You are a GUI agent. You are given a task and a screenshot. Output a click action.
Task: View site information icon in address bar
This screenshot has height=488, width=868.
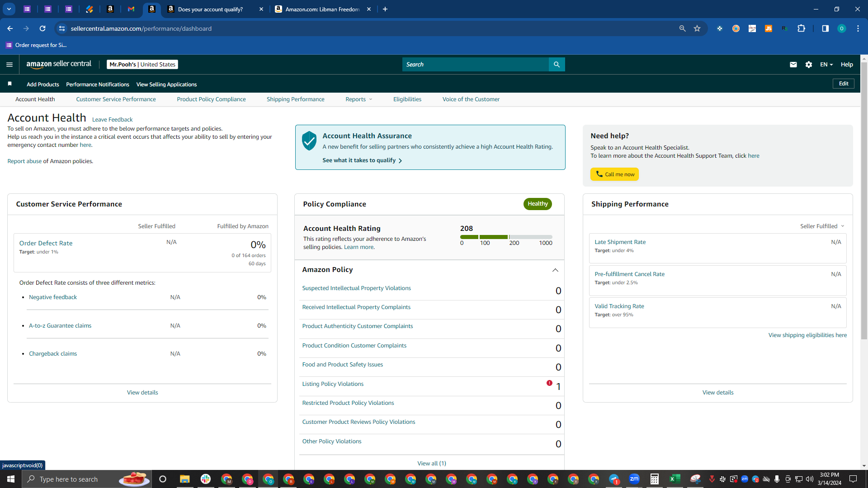tap(62, 28)
